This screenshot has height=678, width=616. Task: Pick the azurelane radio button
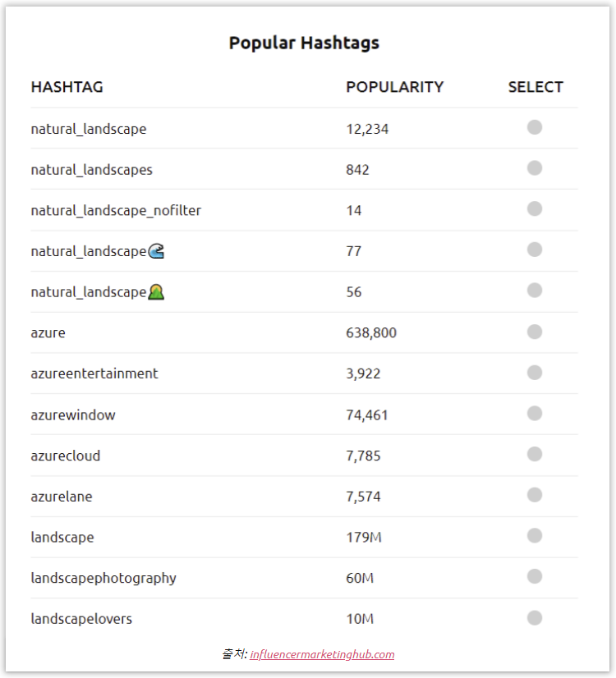coord(535,495)
